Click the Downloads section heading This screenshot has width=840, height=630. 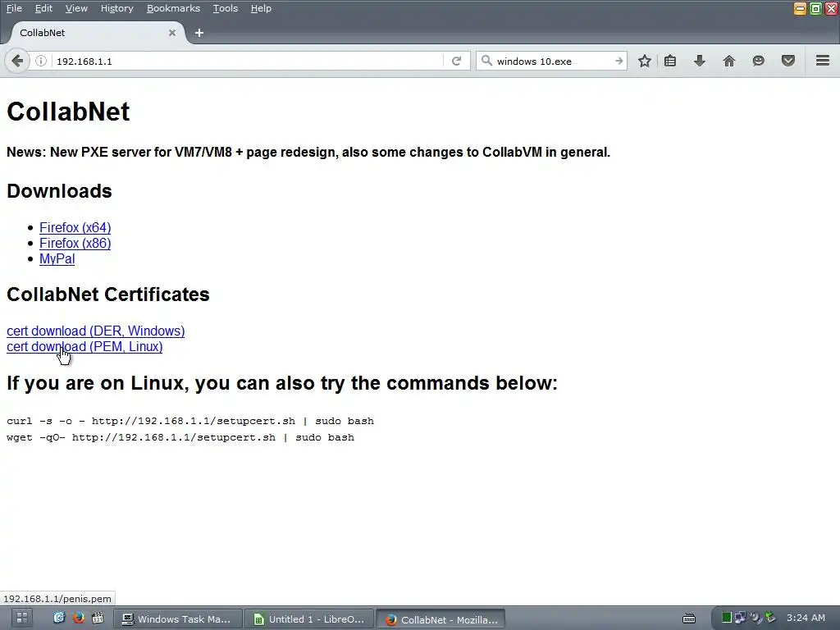click(x=59, y=191)
